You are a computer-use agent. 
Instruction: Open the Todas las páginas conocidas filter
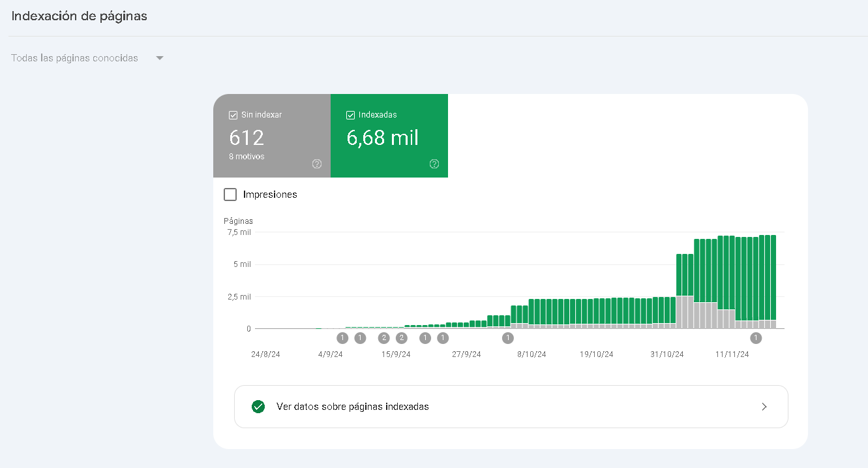pos(75,58)
